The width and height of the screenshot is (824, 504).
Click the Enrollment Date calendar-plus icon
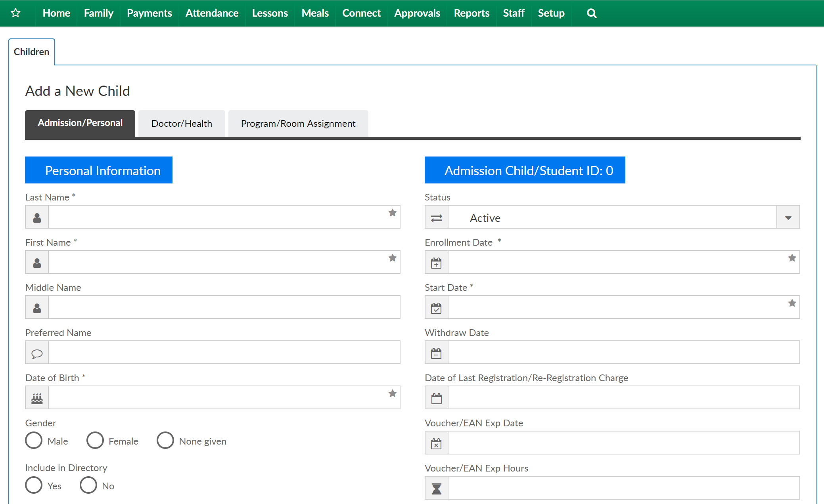pyautogui.click(x=436, y=262)
